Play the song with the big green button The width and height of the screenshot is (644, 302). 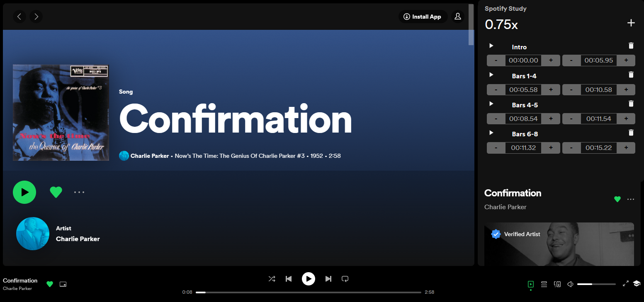(24, 192)
